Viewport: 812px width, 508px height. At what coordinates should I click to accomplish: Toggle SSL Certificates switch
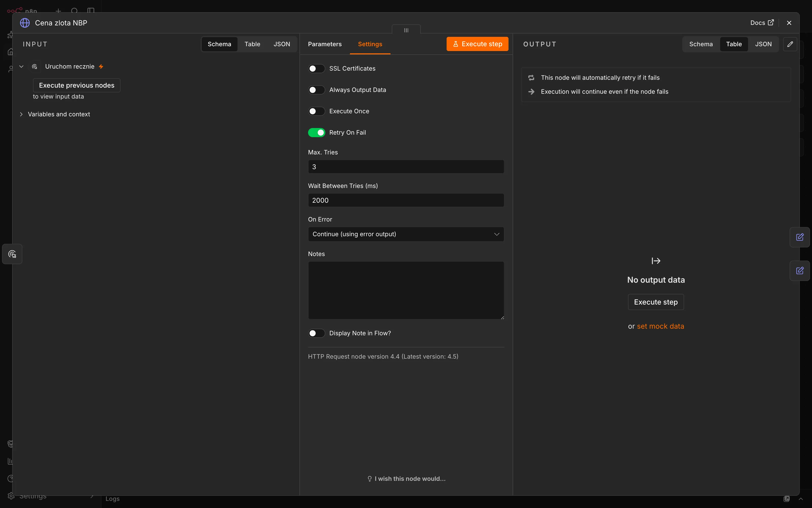click(x=316, y=69)
